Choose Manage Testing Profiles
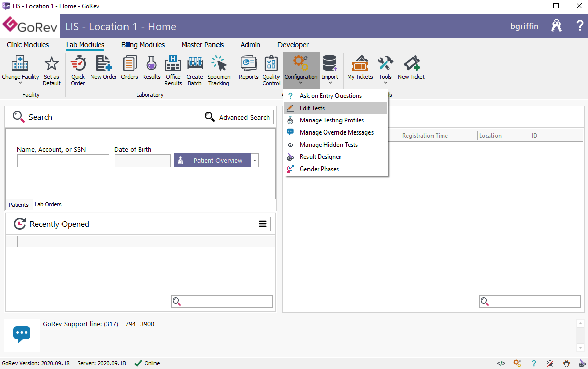The image size is (588, 369). [335, 120]
